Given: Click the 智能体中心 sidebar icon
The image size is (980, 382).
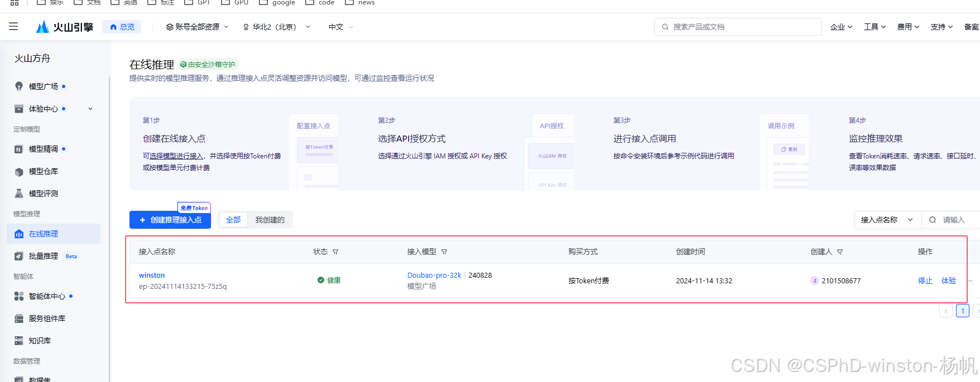Looking at the screenshot, I should point(19,296).
